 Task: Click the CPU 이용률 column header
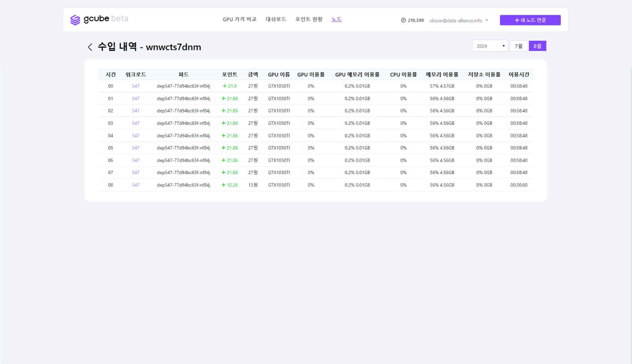(x=403, y=75)
